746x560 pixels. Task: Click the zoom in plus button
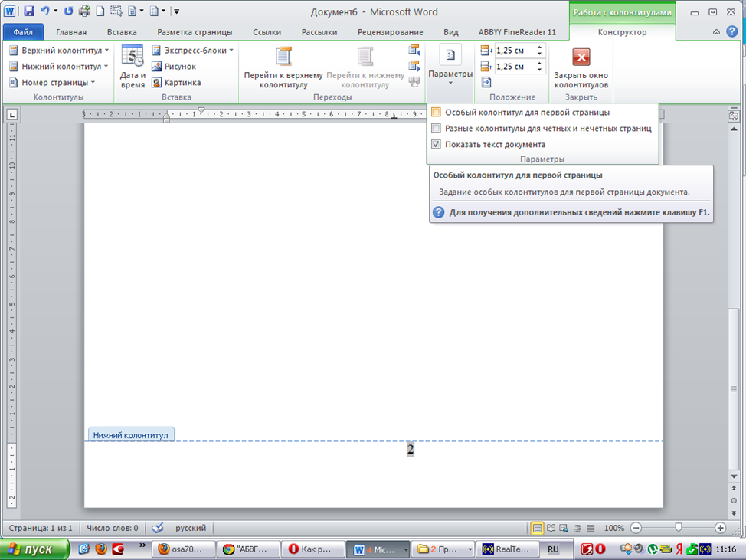click(x=720, y=528)
